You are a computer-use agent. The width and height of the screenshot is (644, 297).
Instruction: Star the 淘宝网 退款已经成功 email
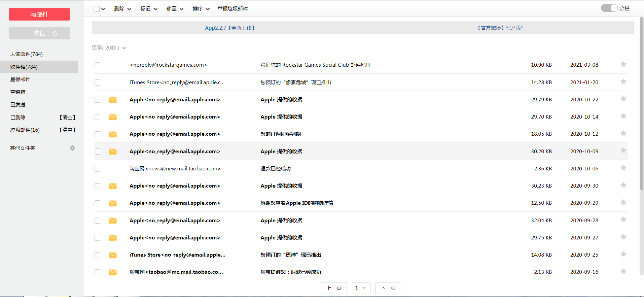pyautogui.click(x=623, y=168)
